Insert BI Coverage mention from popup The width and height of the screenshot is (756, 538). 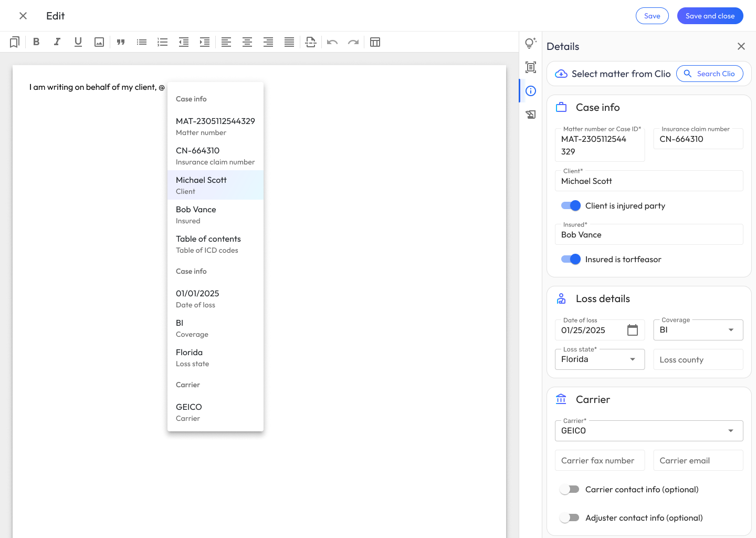(x=215, y=328)
